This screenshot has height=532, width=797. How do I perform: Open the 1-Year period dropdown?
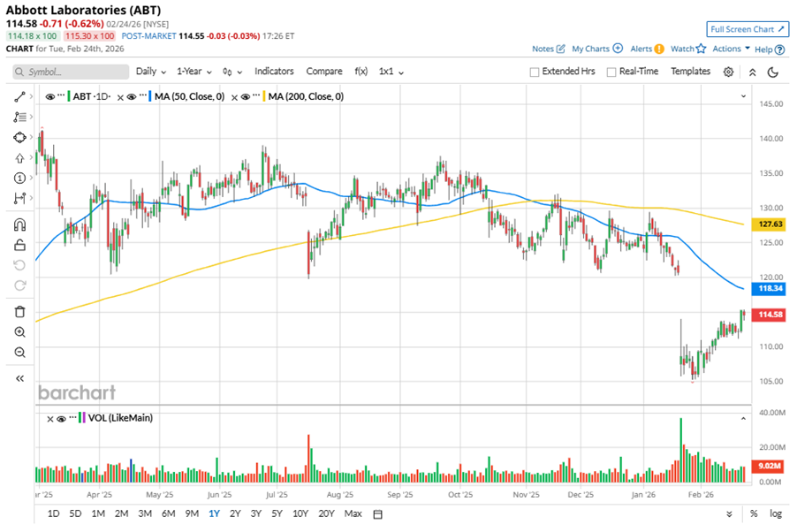click(194, 72)
